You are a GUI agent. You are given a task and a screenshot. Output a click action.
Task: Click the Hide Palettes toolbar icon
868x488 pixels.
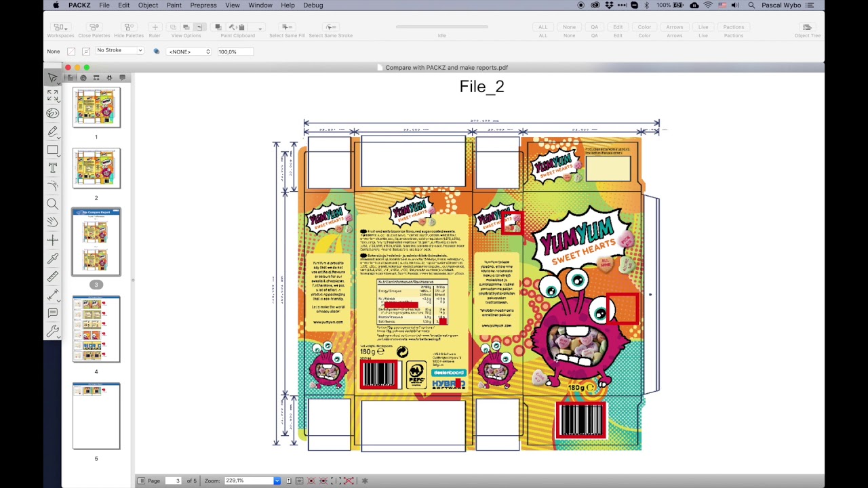click(129, 27)
